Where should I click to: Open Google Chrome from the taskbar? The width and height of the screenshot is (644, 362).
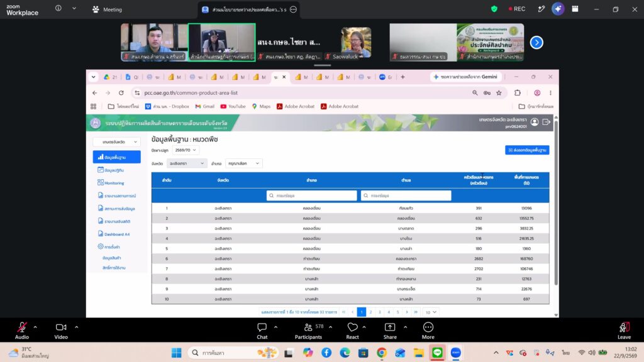click(x=382, y=353)
